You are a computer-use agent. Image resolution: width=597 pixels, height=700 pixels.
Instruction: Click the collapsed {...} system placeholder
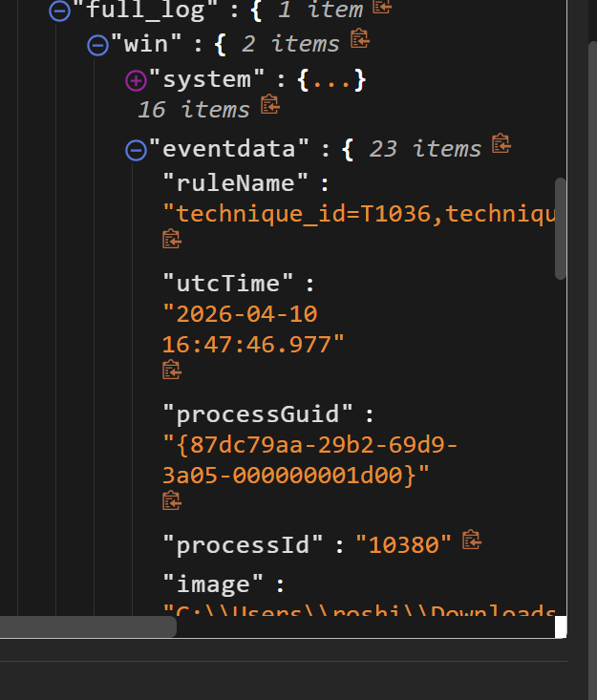(331, 80)
